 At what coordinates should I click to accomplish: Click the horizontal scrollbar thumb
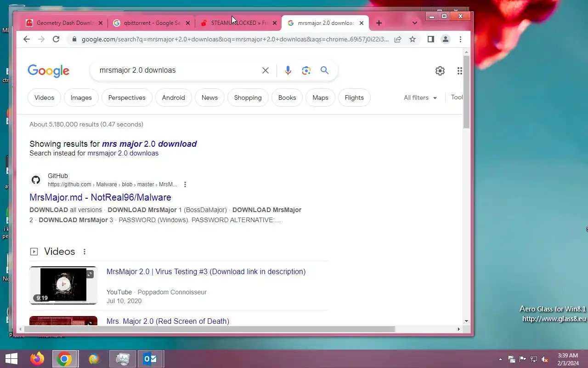click(209, 329)
